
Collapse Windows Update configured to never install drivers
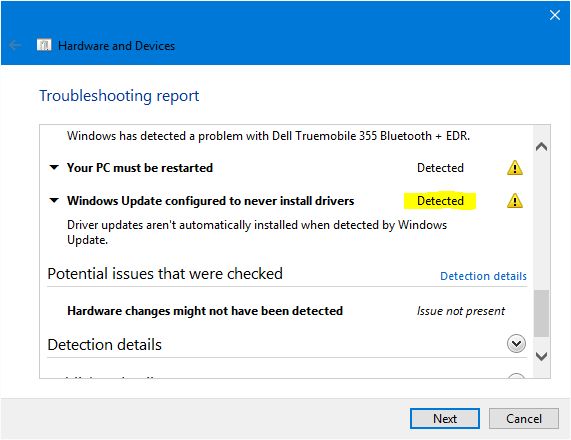[x=54, y=200]
